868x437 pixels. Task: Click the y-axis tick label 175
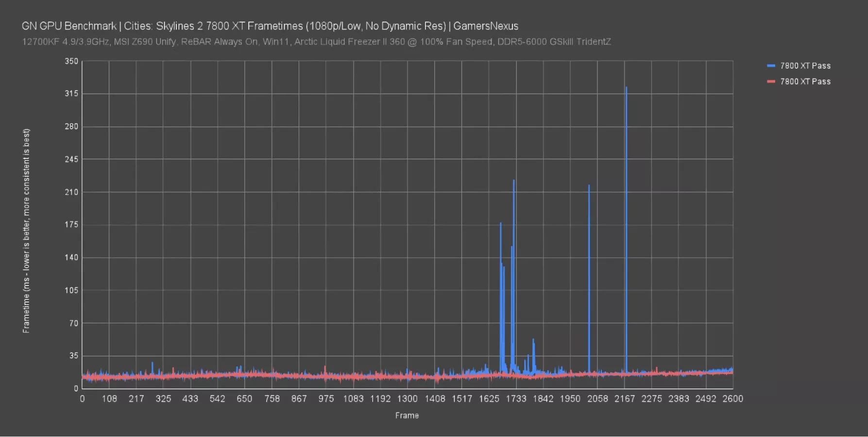coord(71,225)
